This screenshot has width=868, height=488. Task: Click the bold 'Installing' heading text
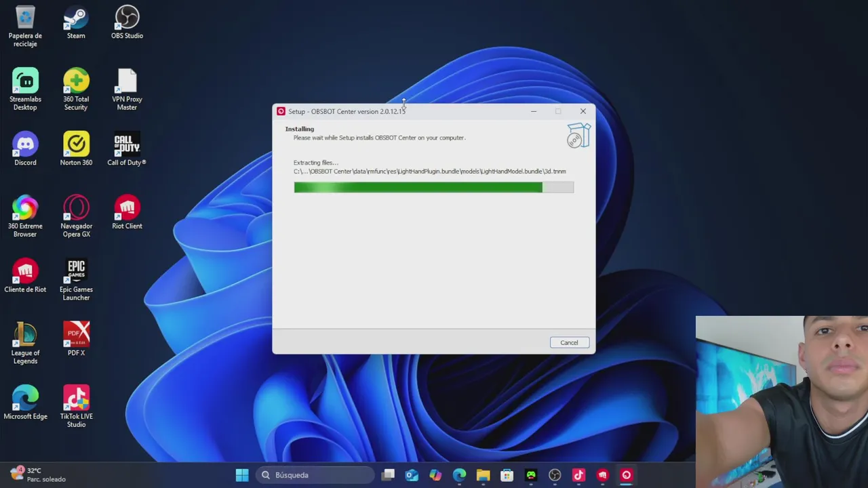tap(300, 129)
